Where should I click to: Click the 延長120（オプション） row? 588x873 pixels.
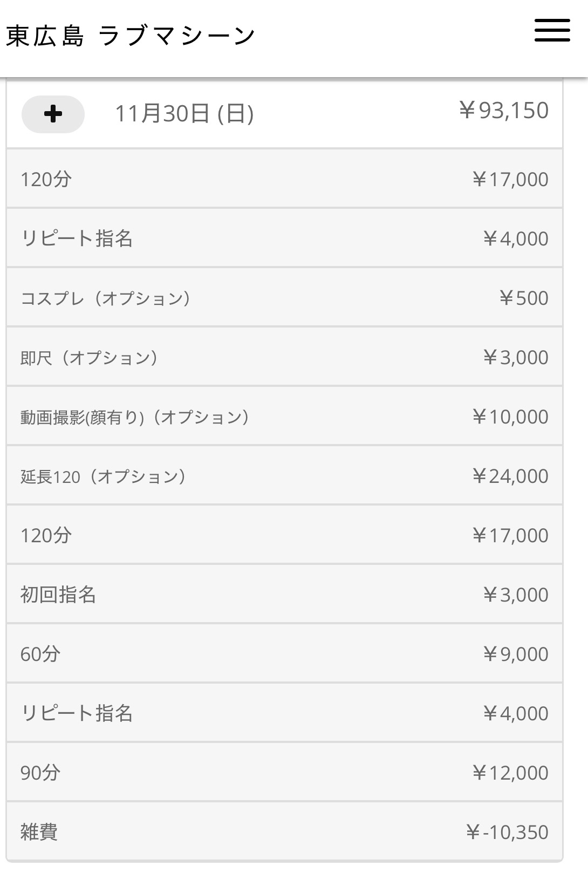[x=284, y=476]
